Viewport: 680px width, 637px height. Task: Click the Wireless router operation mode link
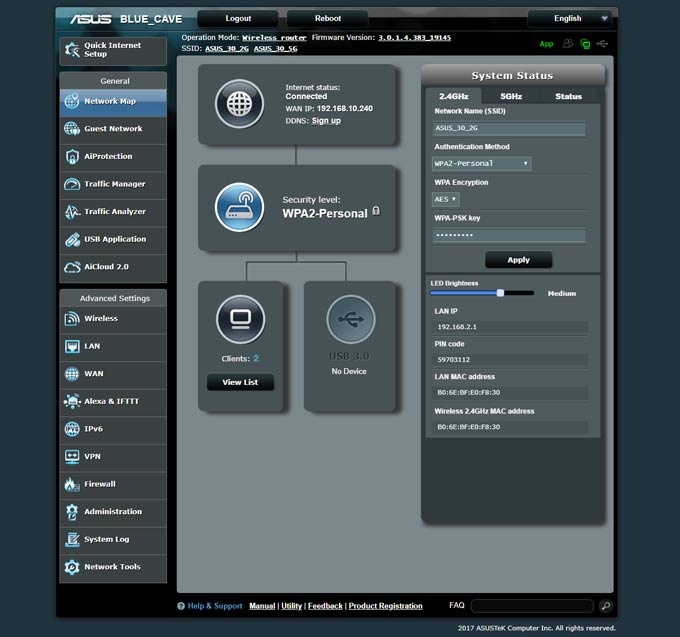pos(274,38)
